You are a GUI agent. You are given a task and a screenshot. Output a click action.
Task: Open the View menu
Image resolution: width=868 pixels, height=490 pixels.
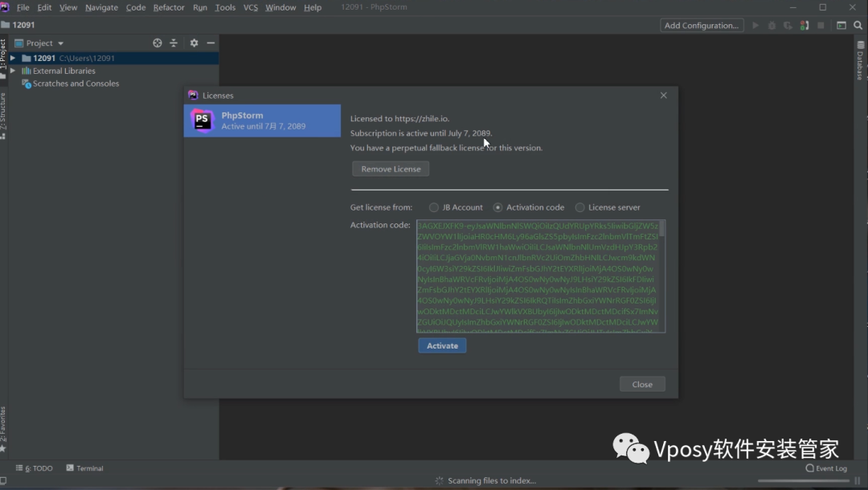coord(68,7)
